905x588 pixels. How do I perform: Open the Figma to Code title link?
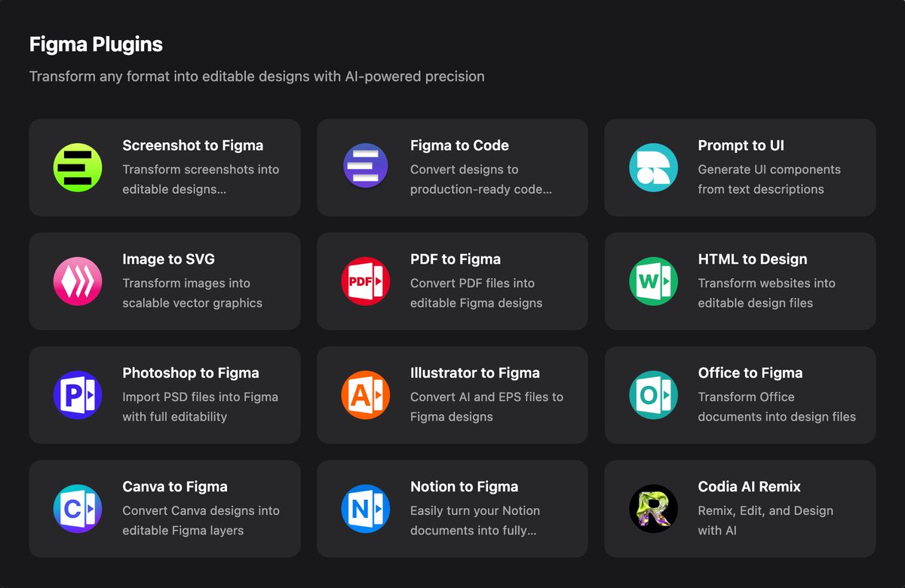click(459, 145)
